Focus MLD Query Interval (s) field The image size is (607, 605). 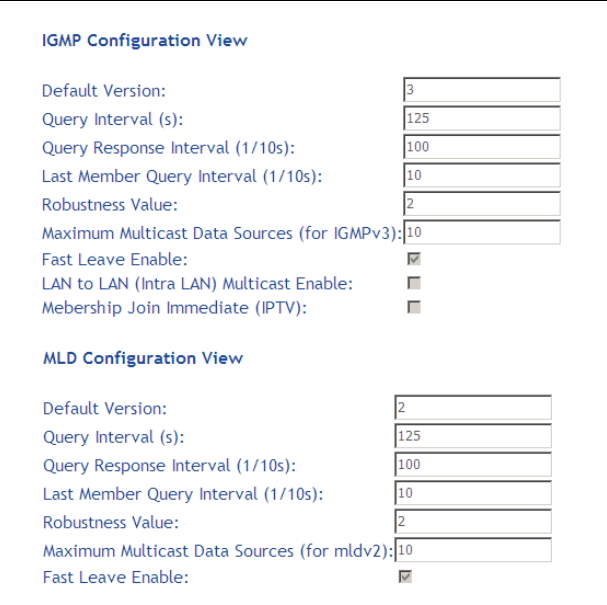click(473, 436)
